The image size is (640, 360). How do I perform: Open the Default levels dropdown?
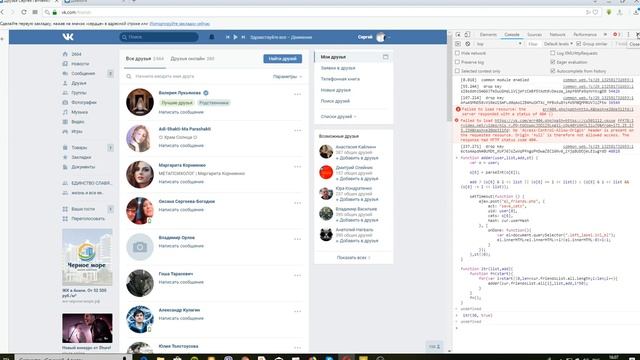(x=558, y=44)
